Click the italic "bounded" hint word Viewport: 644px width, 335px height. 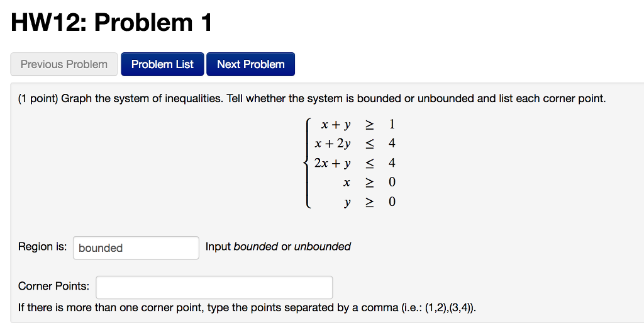[x=256, y=247]
